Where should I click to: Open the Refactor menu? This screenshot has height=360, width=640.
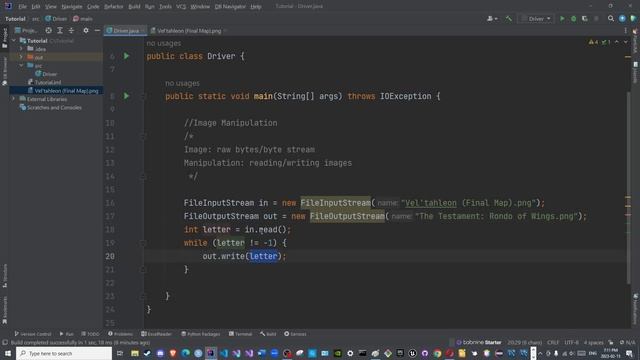pyautogui.click(x=113, y=7)
